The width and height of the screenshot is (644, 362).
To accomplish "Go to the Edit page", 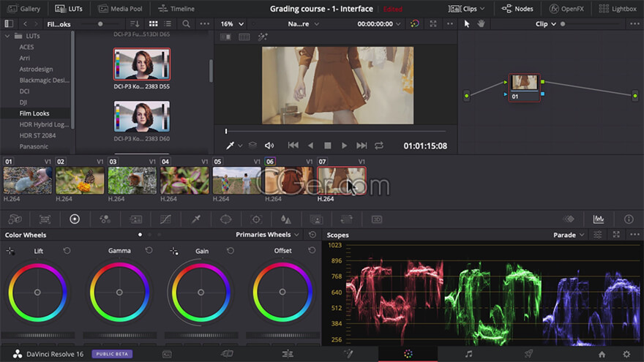I will pos(288,354).
